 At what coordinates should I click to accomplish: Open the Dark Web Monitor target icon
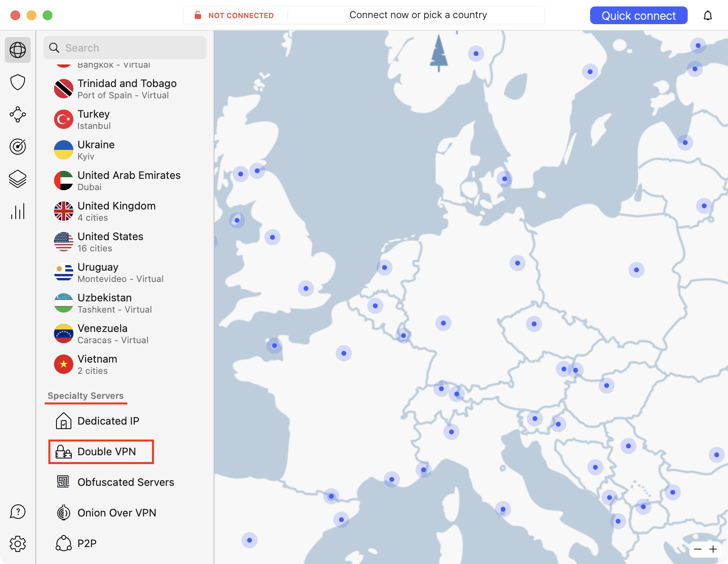point(18,147)
